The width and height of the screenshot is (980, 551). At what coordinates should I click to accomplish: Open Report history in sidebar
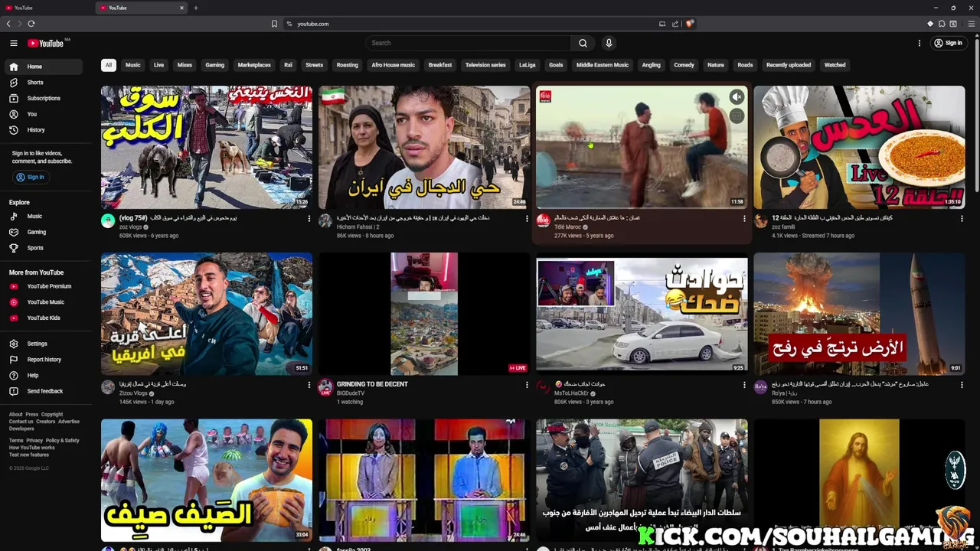pyautogui.click(x=43, y=360)
